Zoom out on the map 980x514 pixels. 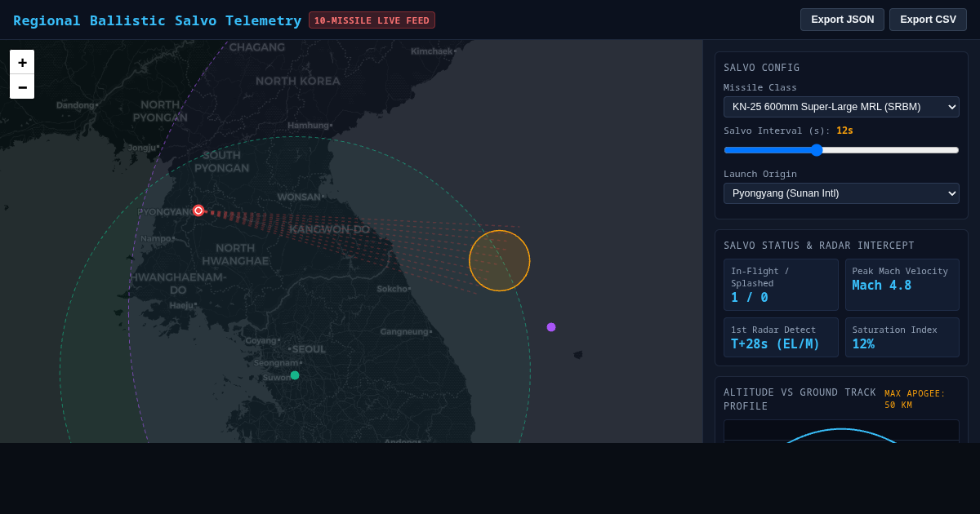[22, 86]
